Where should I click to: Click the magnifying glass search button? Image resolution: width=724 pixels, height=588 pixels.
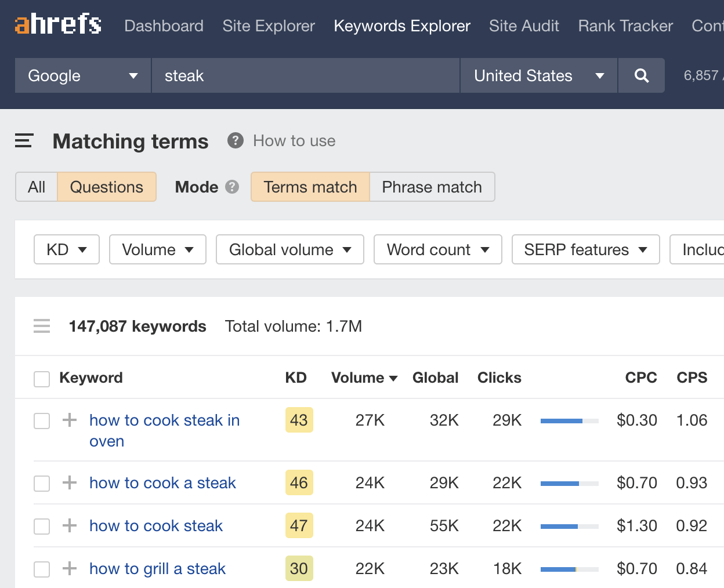pyautogui.click(x=641, y=75)
